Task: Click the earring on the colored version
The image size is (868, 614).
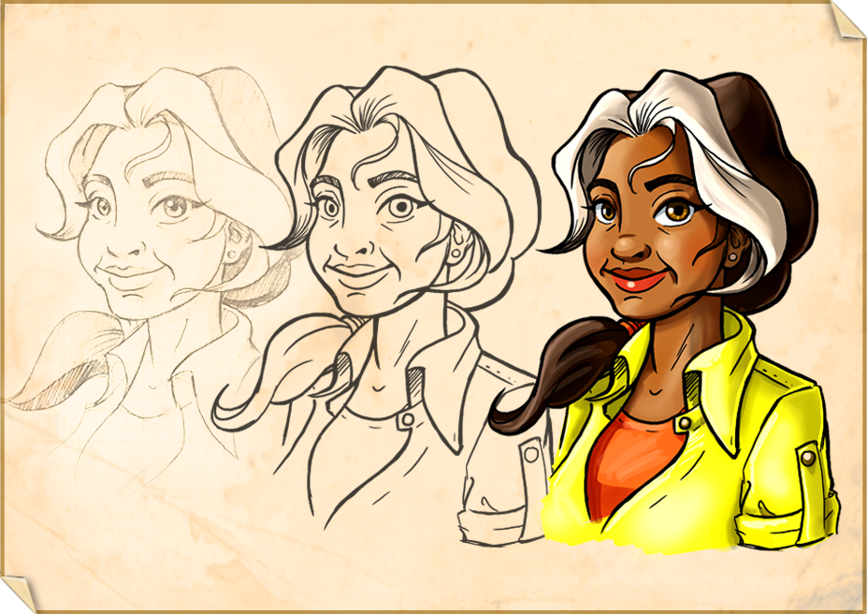Action: pyautogui.click(x=732, y=256)
